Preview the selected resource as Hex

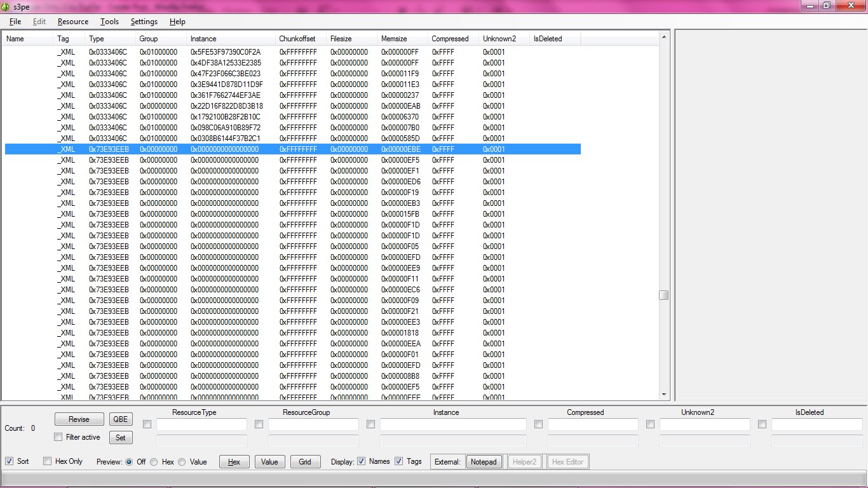coord(234,461)
